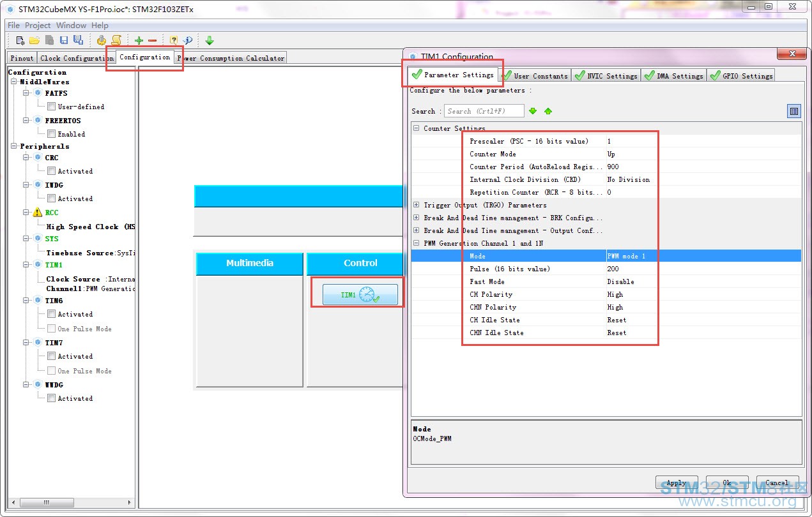The height and width of the screenshot is (517, 812).
Task: Click the TIM1 peripheral tree icon
Action: (38, 265)
